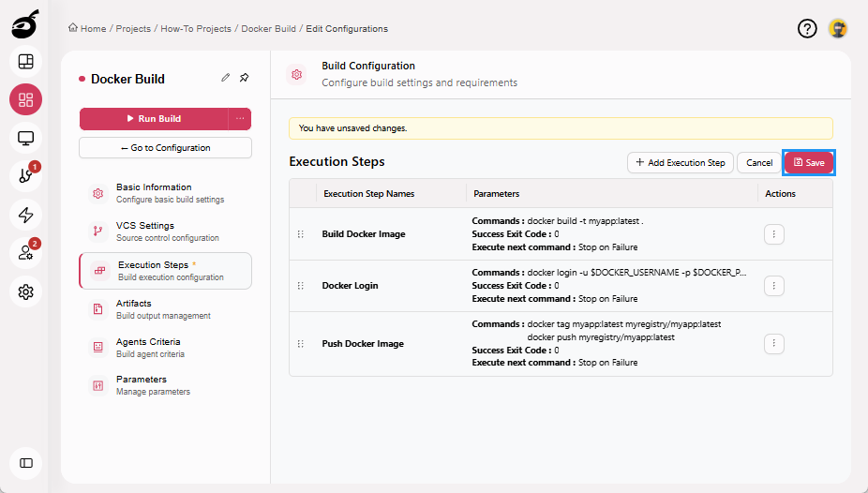Viewport: 868px width, 493px height.
Task: Click 'Build Docker Image' step name
Action: pos(364,234)
